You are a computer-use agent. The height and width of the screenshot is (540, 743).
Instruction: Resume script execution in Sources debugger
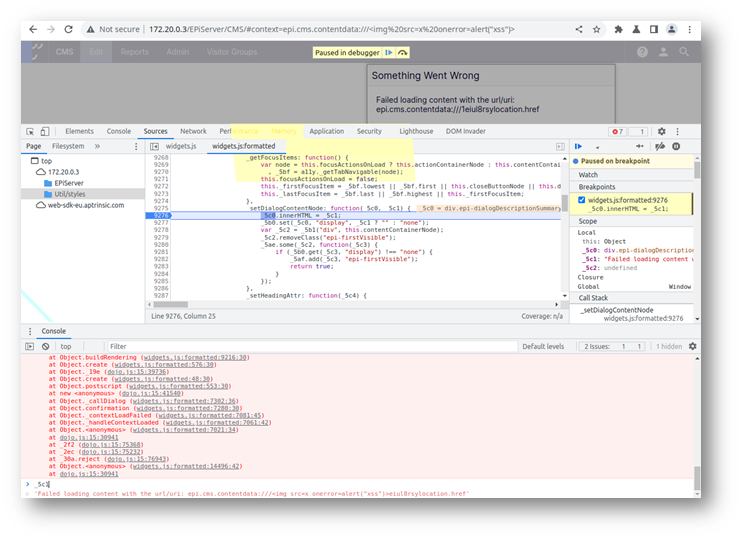coord(578,146)
